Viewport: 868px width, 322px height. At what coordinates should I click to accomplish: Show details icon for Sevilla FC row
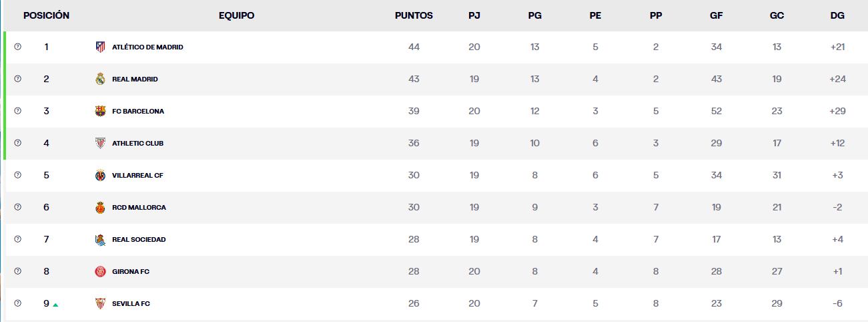[x=18, y=303]
